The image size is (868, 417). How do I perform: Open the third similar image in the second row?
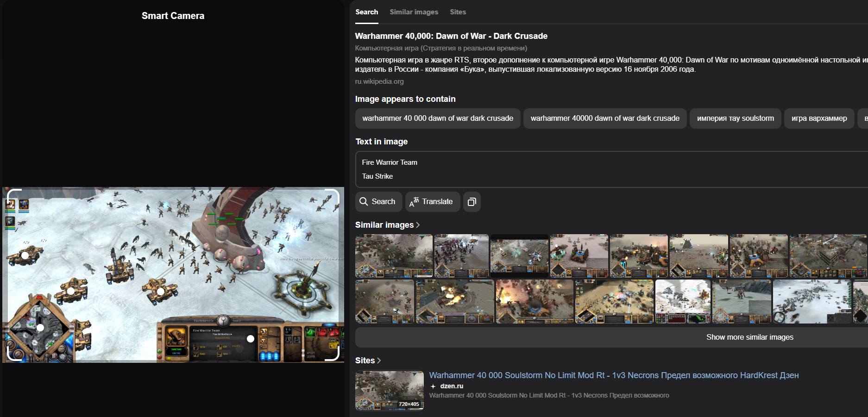(x=535, y=301)
